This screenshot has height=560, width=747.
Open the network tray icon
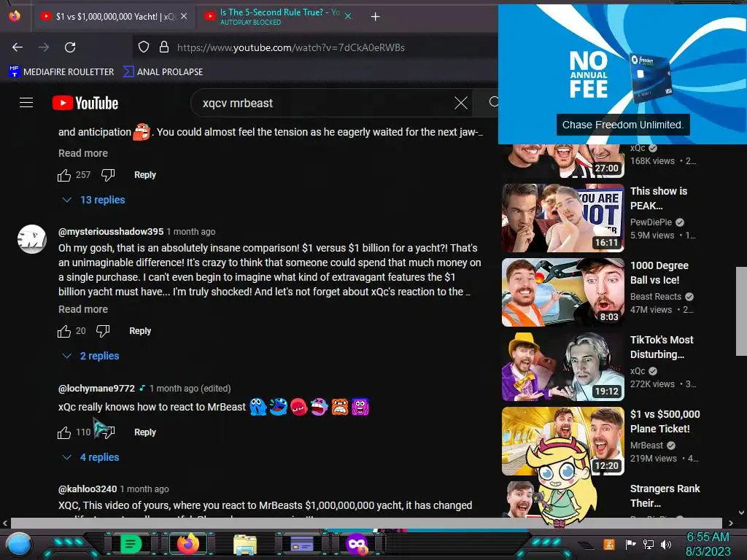[649, 544]
